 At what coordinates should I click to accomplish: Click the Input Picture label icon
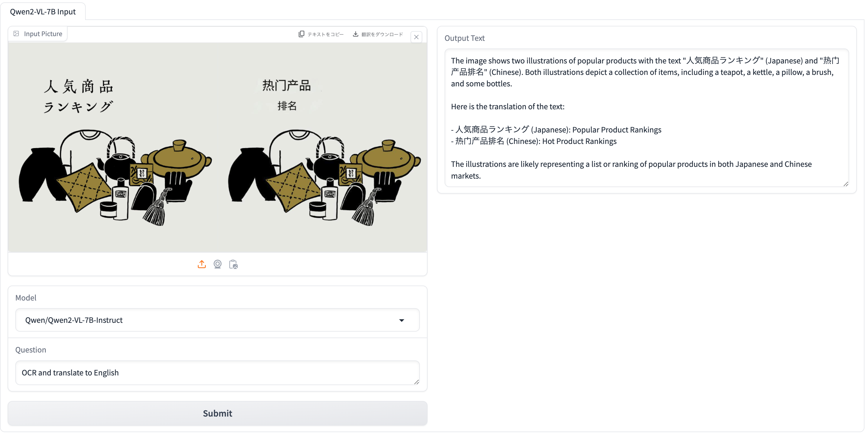16,34
